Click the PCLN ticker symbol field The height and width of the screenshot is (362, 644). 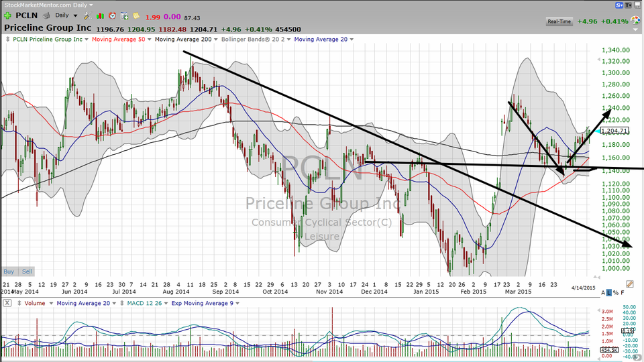pos(27,15)
